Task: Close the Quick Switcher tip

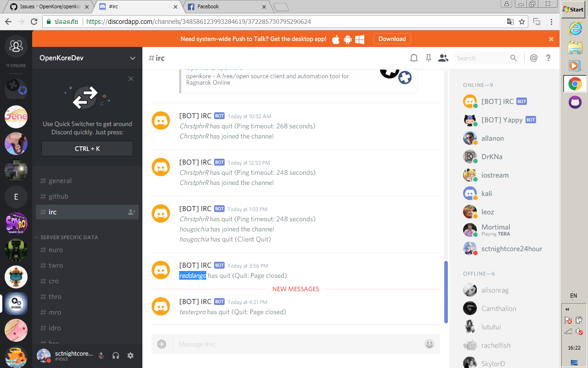Action: click(131, 79)
